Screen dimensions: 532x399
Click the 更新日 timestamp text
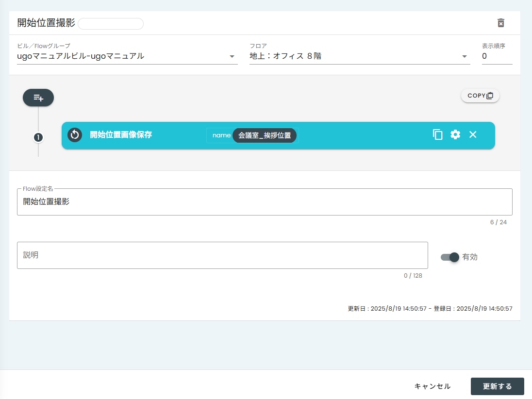click(x=387, y=308)
